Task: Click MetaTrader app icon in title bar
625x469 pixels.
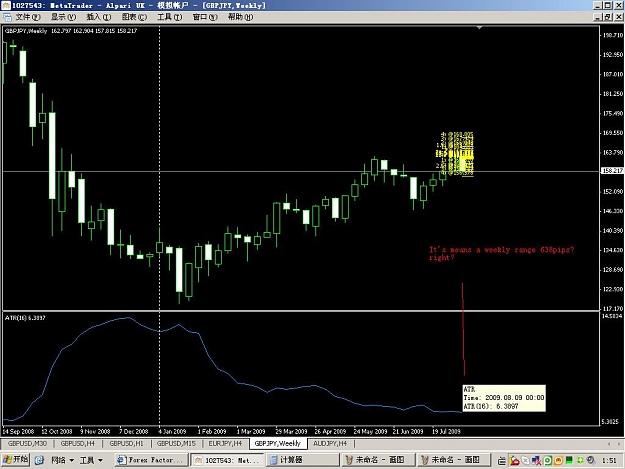Action: click(x=6, y=5)
